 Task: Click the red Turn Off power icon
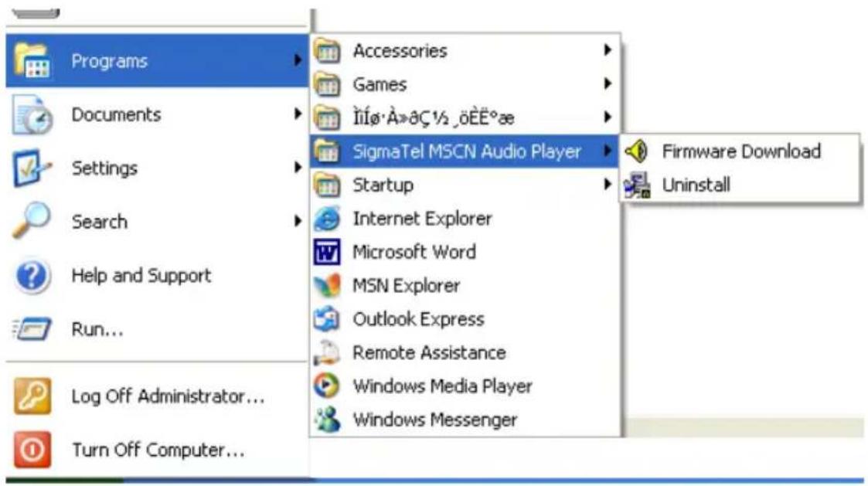point(32,450)
